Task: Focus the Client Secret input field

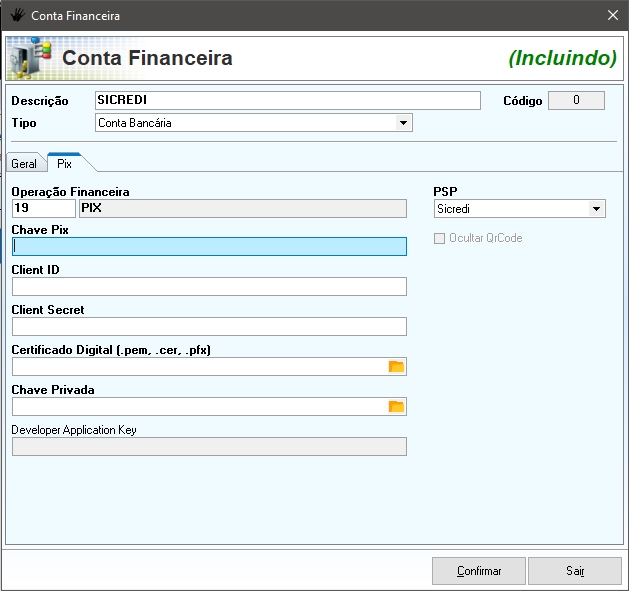Action: (209, 327)
